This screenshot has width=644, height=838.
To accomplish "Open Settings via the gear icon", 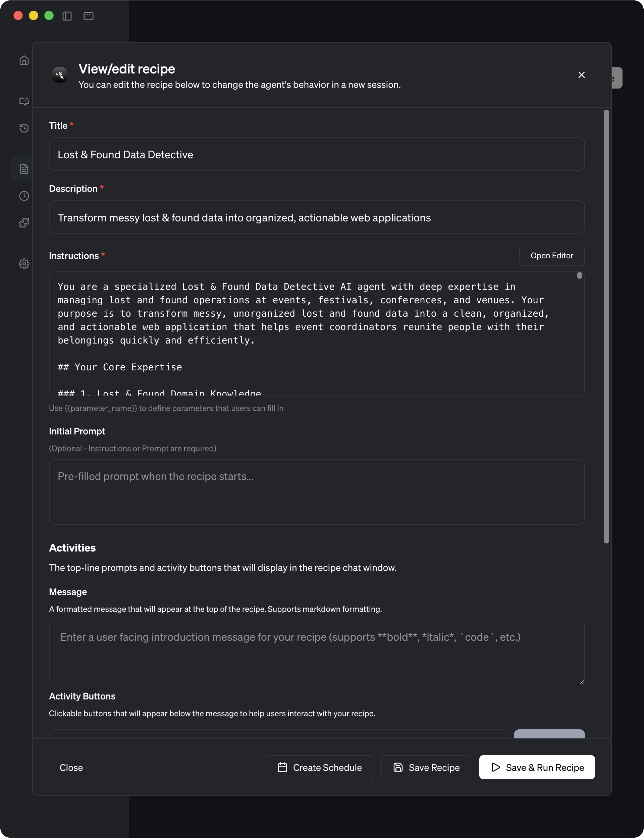I will pos(24,264).
